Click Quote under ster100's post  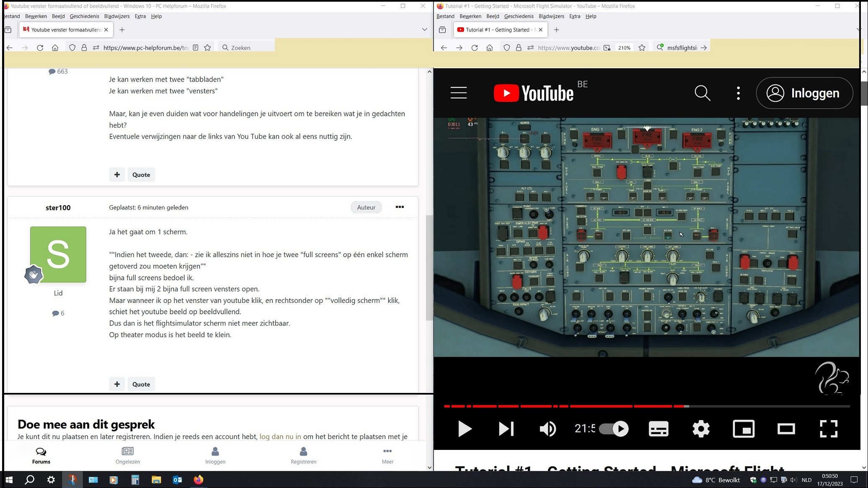[141, 384]
